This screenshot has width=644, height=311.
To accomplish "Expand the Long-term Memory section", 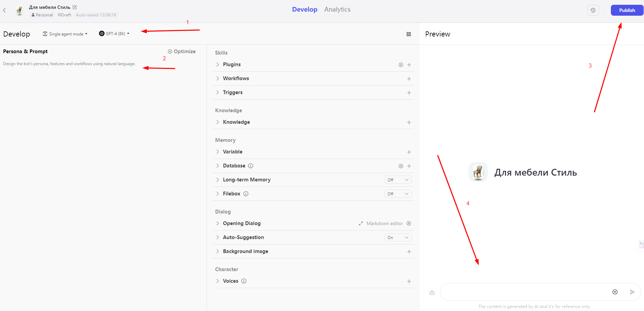I will pos(218,180).
